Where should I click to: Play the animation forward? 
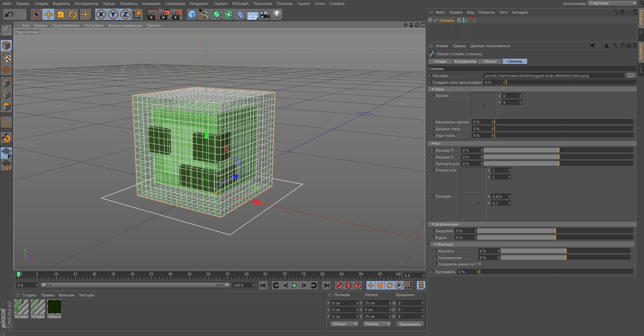point(294,285)
